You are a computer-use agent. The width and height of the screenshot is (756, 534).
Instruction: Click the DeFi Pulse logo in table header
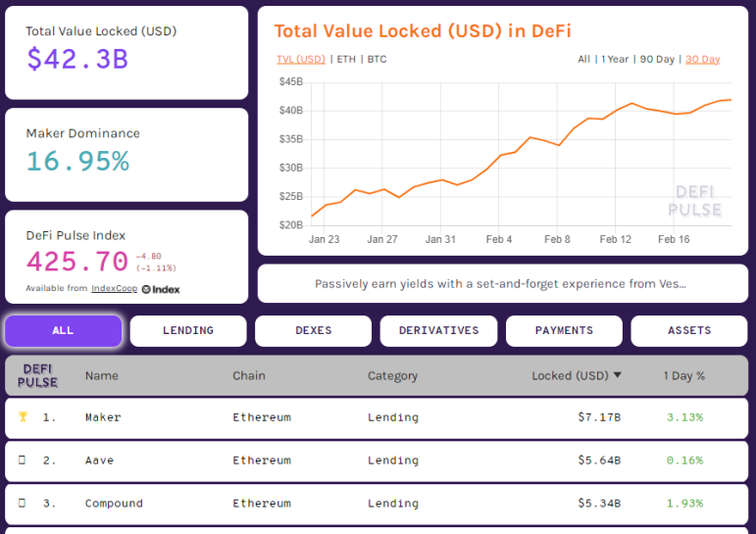37,376
